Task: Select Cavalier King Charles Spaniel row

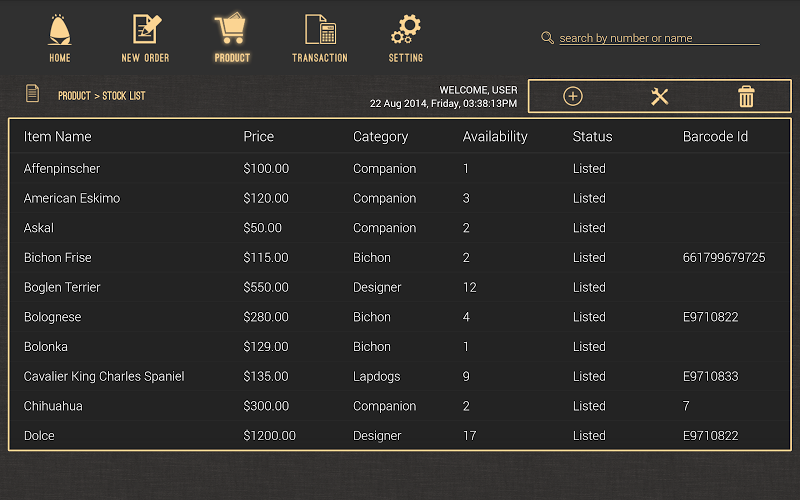Action: pos(104,377)
